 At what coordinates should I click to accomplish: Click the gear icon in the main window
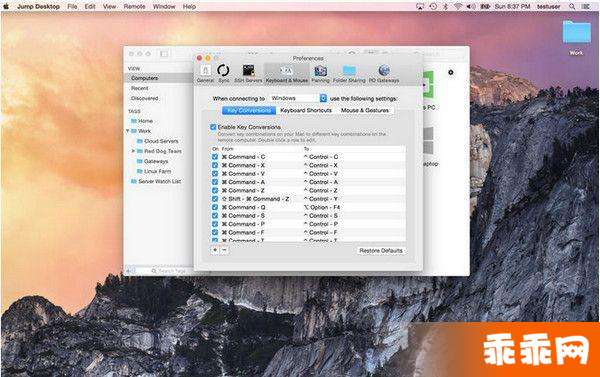(451, 72)
